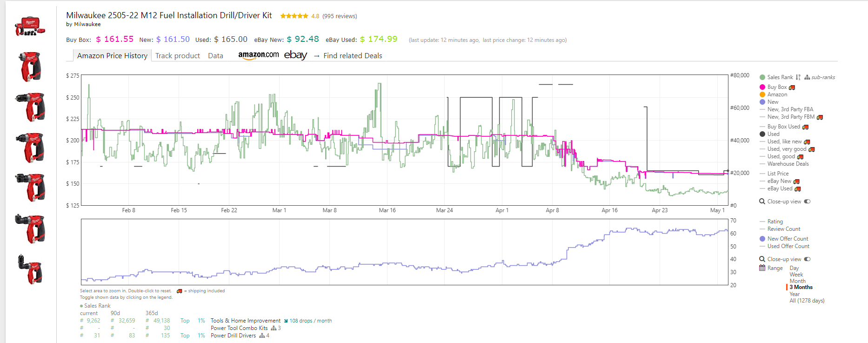Click sub-category icon beside Power Drill Drivers
This screenshot has height=343, width=868.
click(262, 336)
